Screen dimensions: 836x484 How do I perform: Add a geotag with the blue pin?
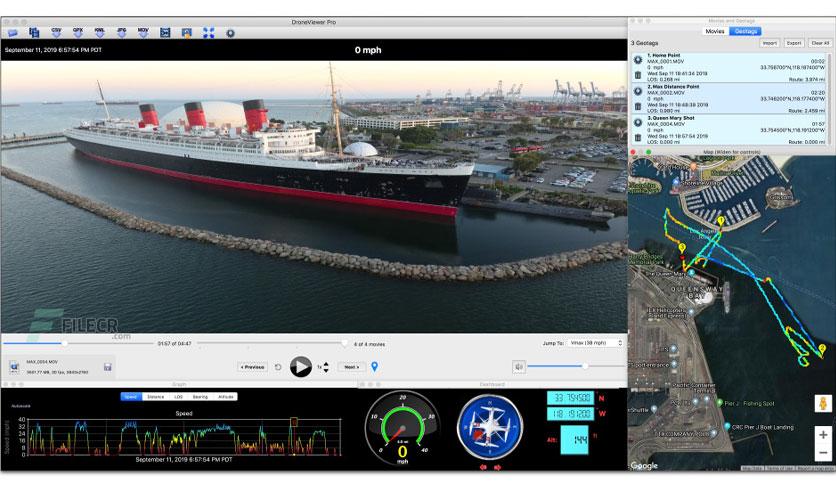(x=374, y=367)
